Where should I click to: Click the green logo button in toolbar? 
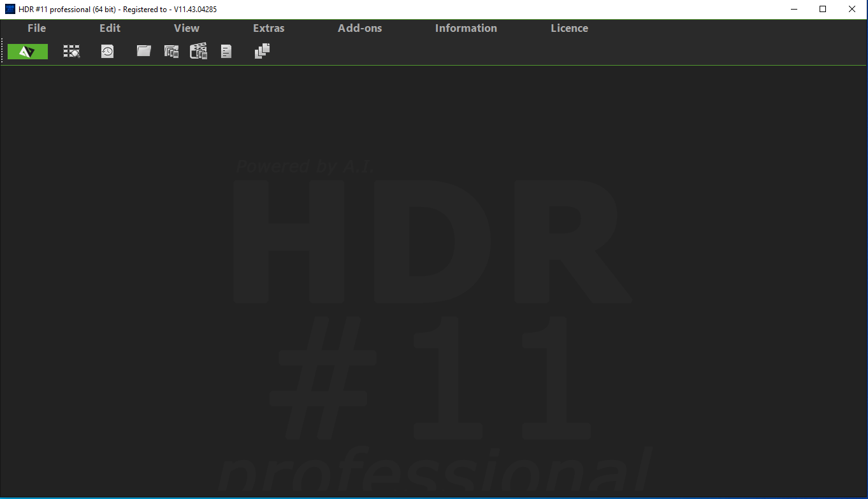pos(27,52)
